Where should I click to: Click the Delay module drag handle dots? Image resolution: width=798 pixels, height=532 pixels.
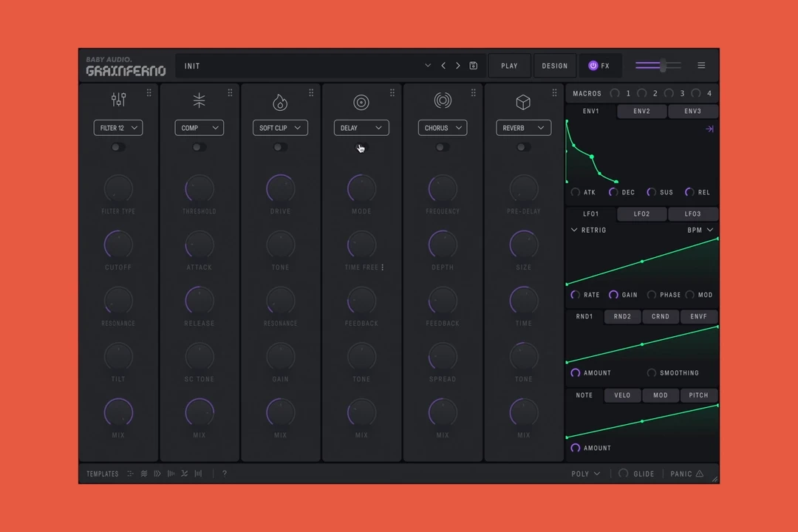pyautogui.click(x=392, y=92)
